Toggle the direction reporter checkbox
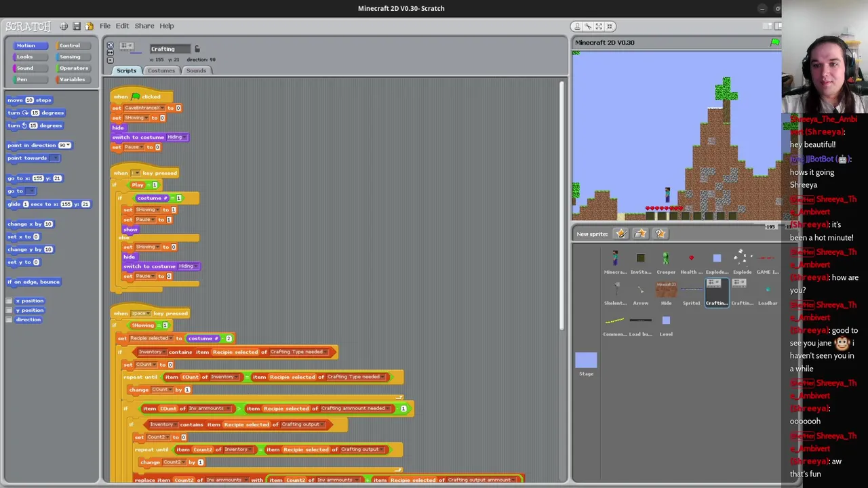Screen dimensions: 868x488 (x=9, y=320)
